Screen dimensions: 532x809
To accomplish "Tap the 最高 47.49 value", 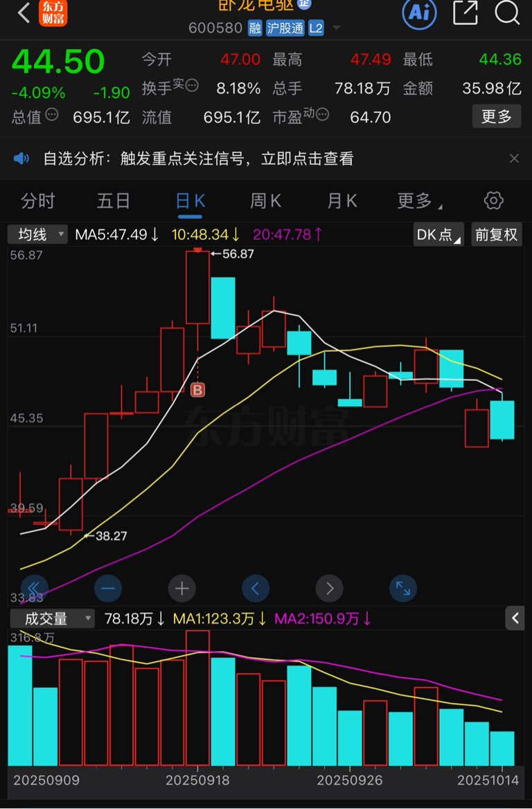I will [x=371, y=60].
